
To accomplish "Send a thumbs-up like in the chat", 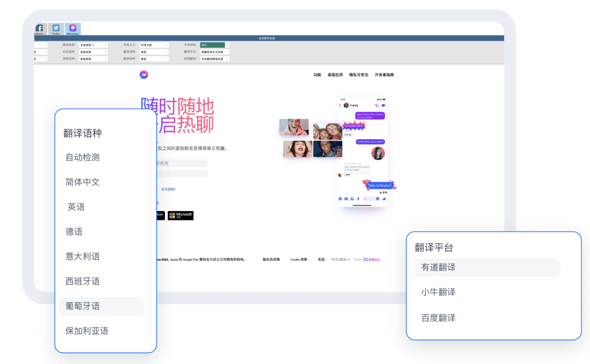I will [x=384, y=198].
